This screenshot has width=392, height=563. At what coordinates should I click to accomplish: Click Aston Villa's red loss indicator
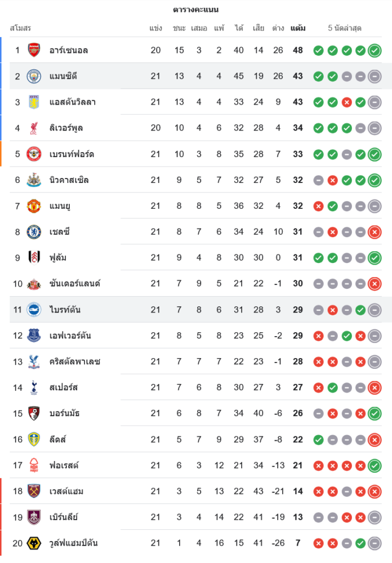346,102
